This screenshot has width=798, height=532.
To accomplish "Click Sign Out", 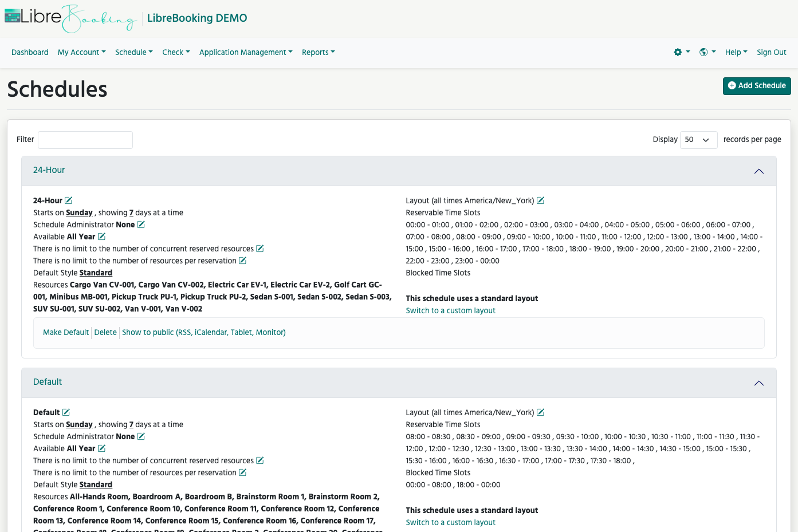I will 771,52.
